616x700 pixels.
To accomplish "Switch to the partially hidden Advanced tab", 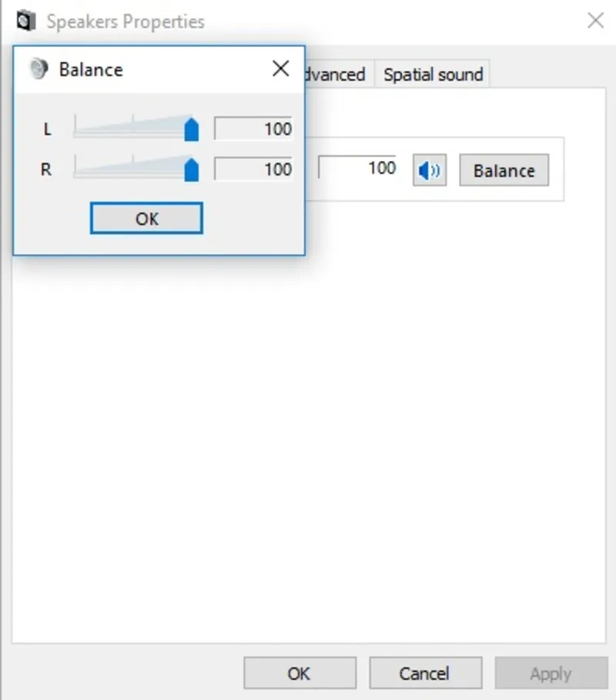I will 340,74.
